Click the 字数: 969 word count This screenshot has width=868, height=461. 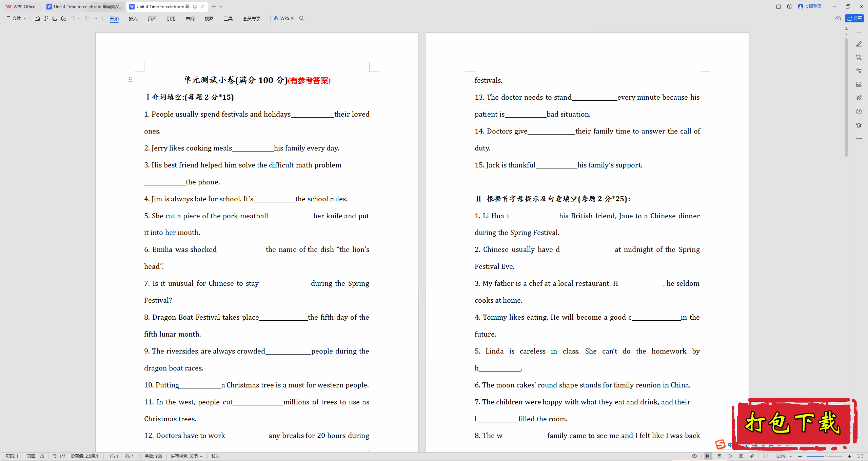coord(154,456)
